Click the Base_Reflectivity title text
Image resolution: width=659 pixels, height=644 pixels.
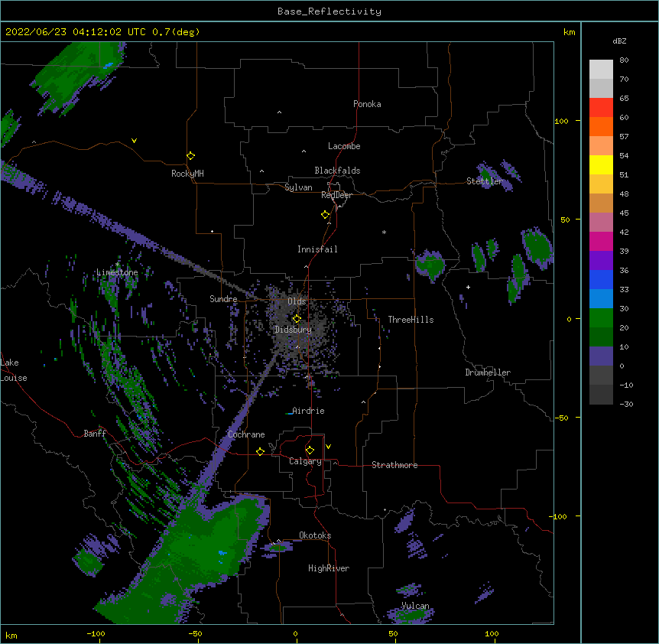(329, 11)
